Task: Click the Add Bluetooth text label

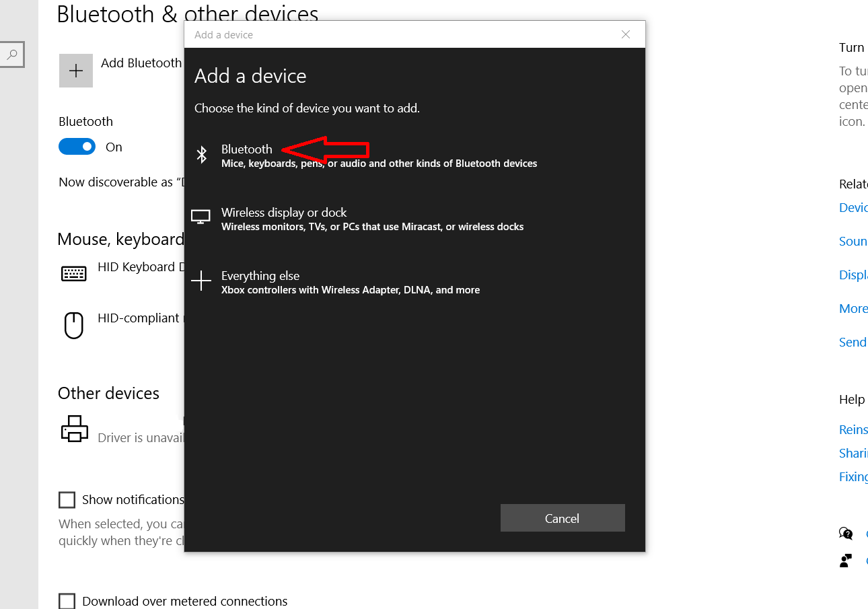Action: 141,63
